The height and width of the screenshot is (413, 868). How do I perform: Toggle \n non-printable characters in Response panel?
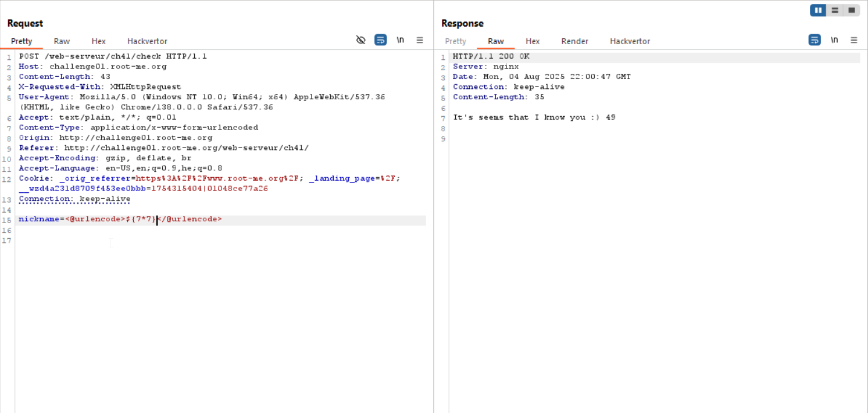tap(834, 40)
